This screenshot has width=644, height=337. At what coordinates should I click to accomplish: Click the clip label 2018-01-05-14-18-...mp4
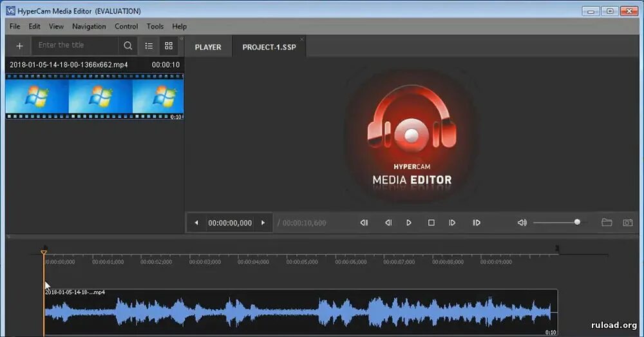tap(75, 292)
